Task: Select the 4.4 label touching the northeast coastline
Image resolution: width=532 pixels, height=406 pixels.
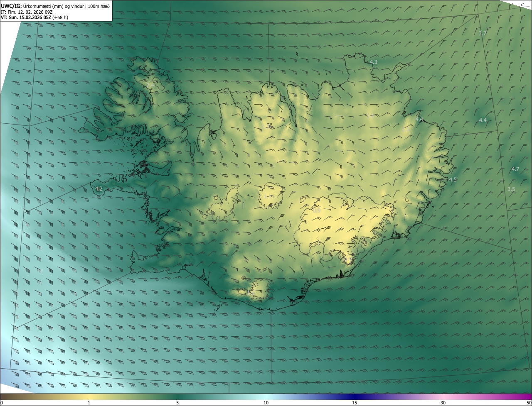Action: point(419,120)
